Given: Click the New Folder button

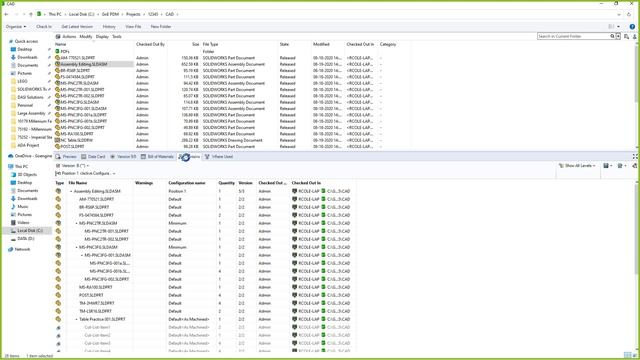Looking at the screenshot, I should point(161,27).
